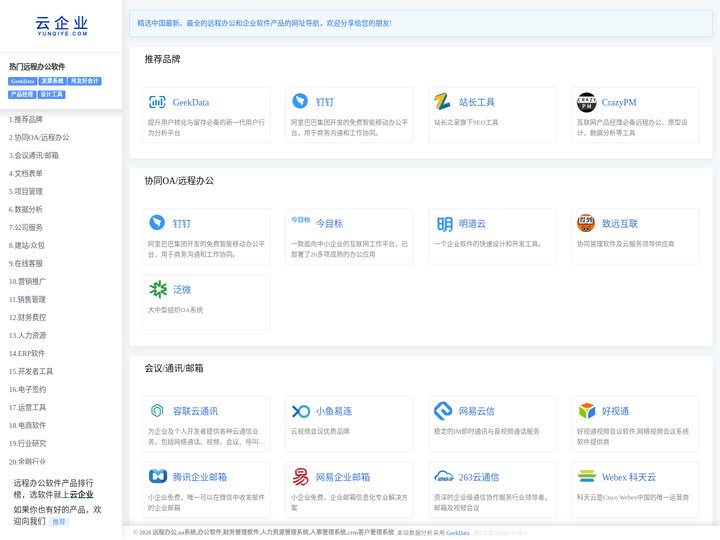Select the 用友好会计 tag
This screenshot has width=720, height=540.
[x=85, y=81]
